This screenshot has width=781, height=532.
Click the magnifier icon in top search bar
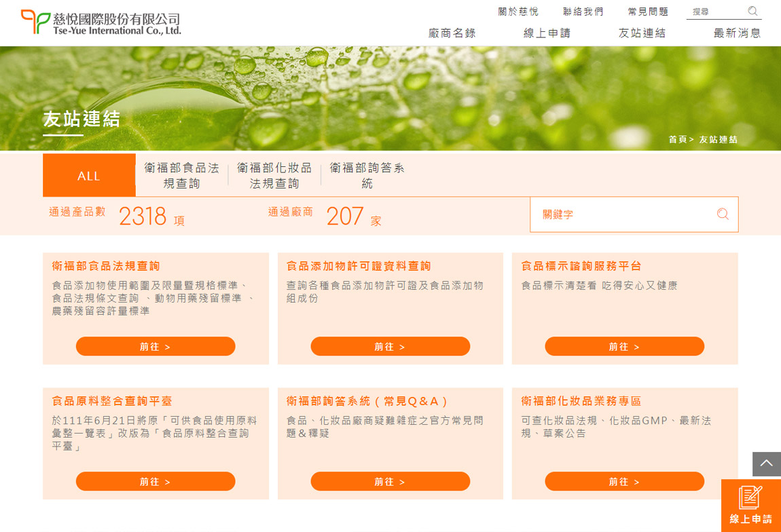[x=752, y=11]
